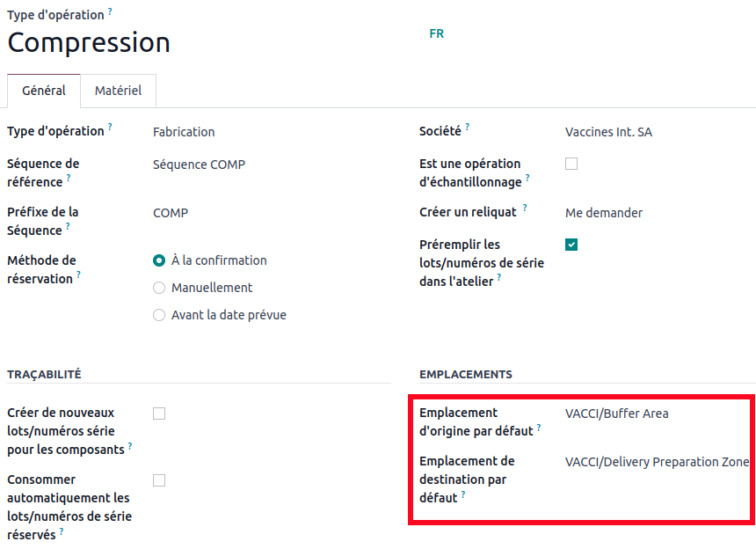The width and height of the screenshot is (756, 549).
Task: Click help icon for Est une opération d'échantillonnage
Action: pos(528,178)
